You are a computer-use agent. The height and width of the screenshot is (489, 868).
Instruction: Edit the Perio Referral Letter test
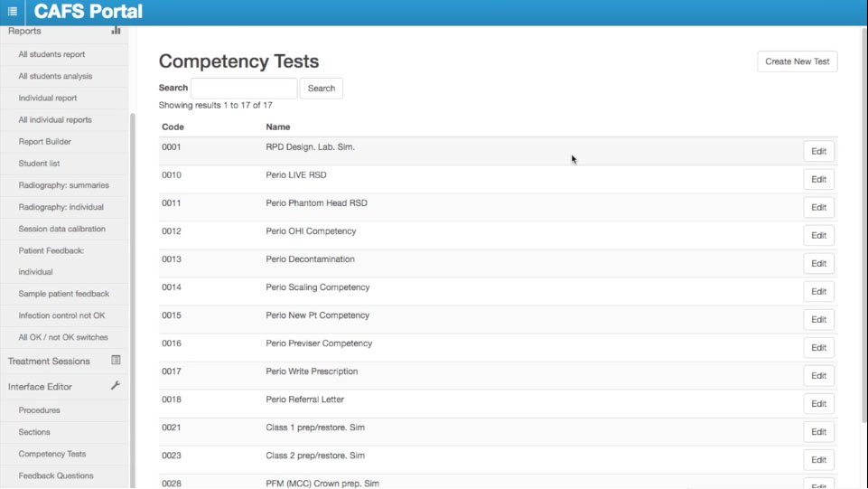click(818, 404)
